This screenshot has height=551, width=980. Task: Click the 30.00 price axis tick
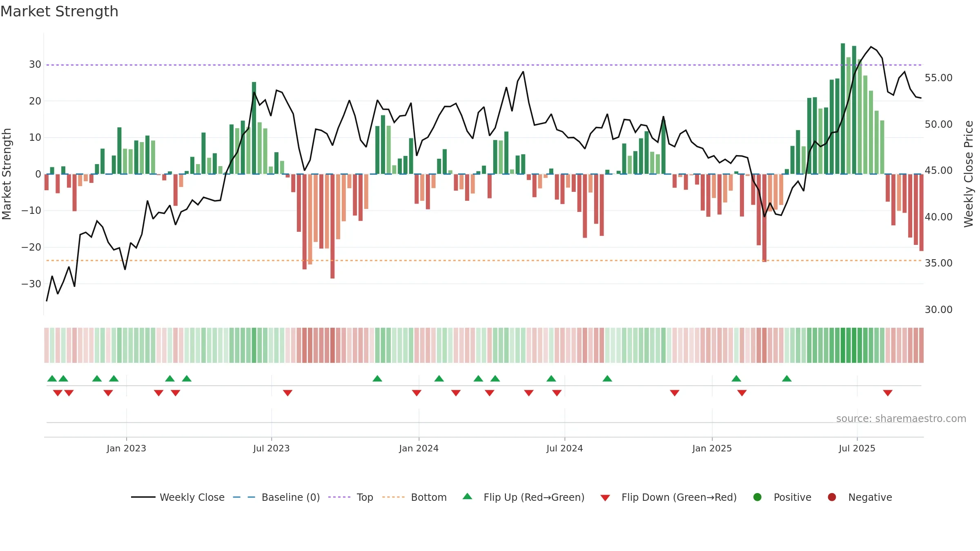[x=938, y=309]
